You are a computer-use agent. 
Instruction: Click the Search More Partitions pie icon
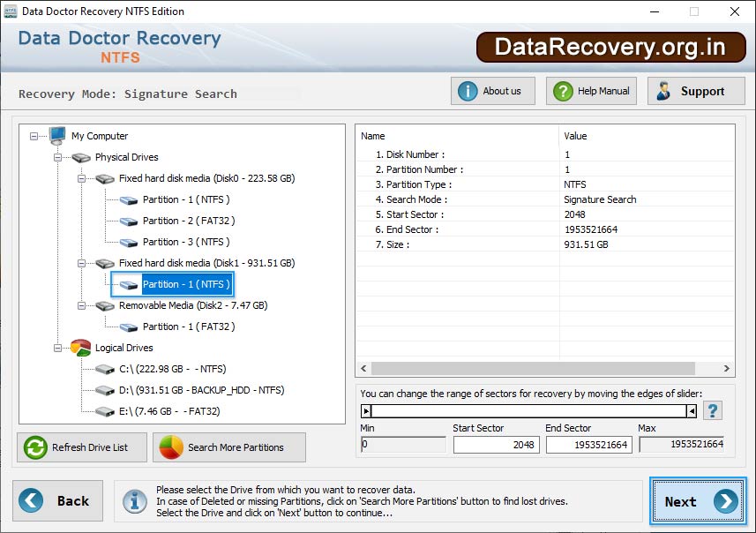click(170, 447)
